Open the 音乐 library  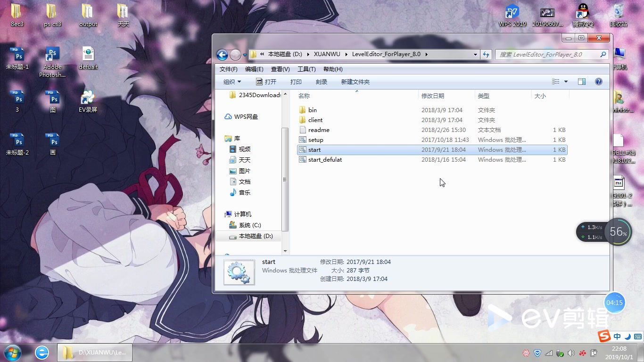pos(240,193)
